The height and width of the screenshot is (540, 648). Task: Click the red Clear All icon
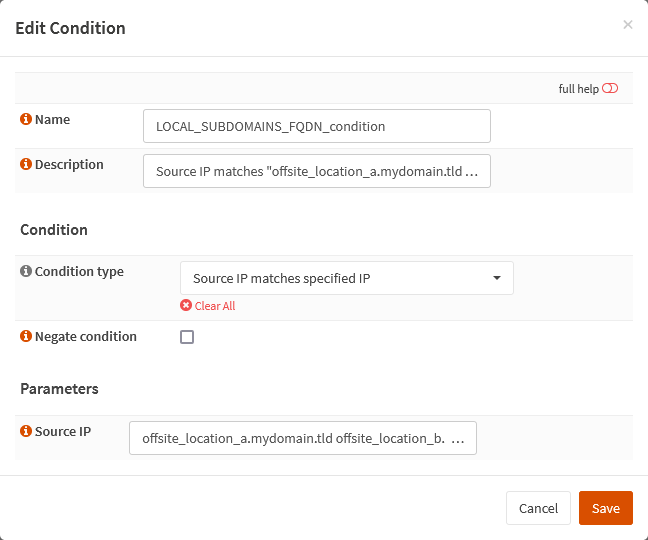coord(186,306)
